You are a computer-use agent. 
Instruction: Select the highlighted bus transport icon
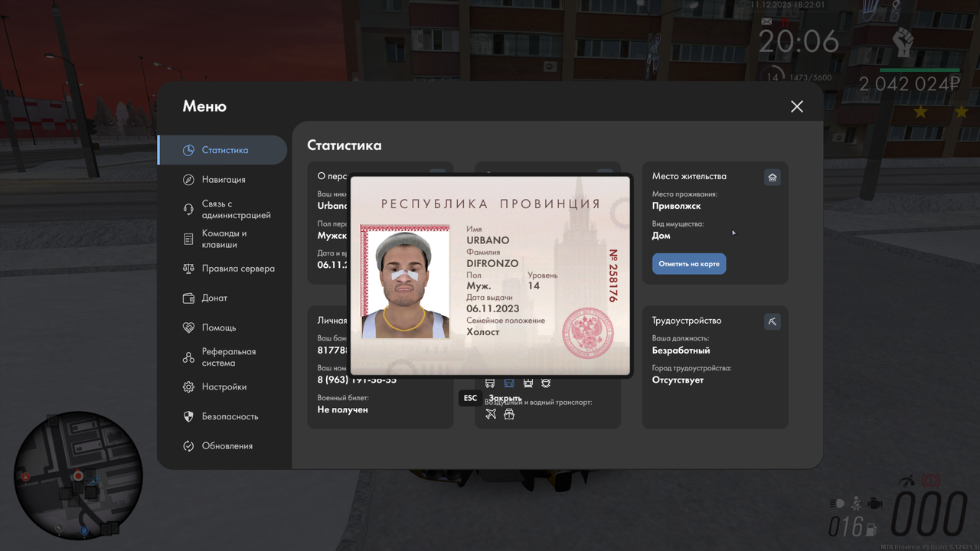coord(509,383)
